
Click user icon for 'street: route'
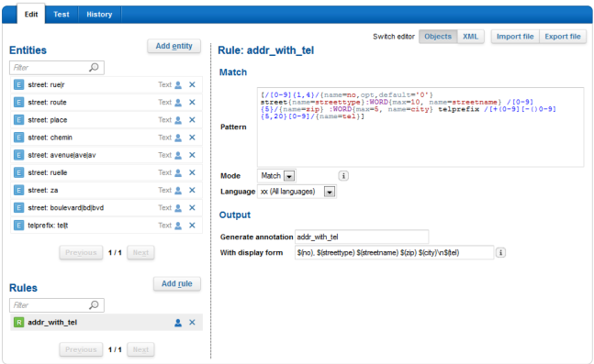coord(178,102)
